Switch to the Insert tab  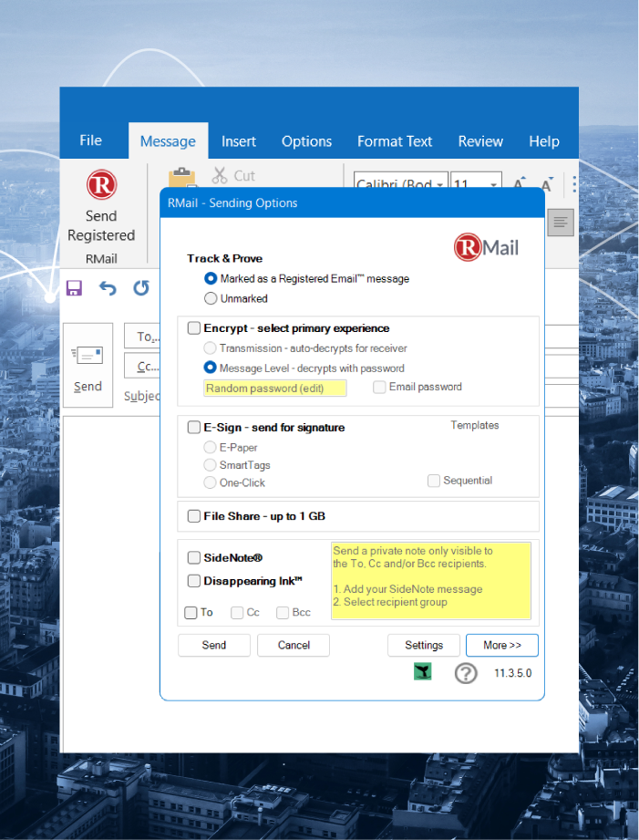[239, 141]
